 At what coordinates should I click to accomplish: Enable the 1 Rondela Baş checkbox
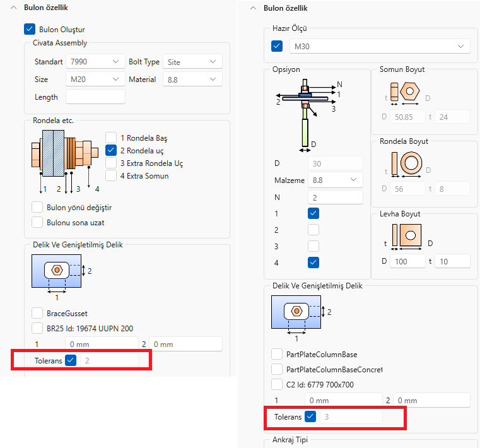[x=111, y=138]
